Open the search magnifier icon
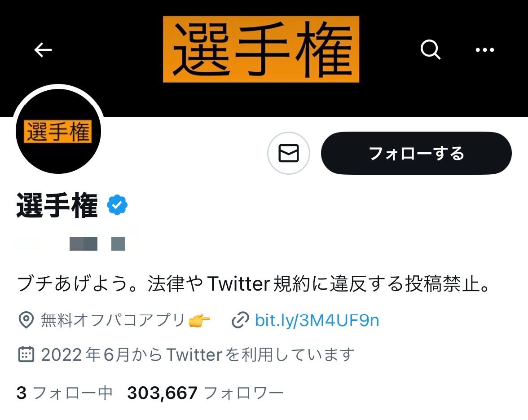This screenshot has height=420, width=528. coord(430,50)
